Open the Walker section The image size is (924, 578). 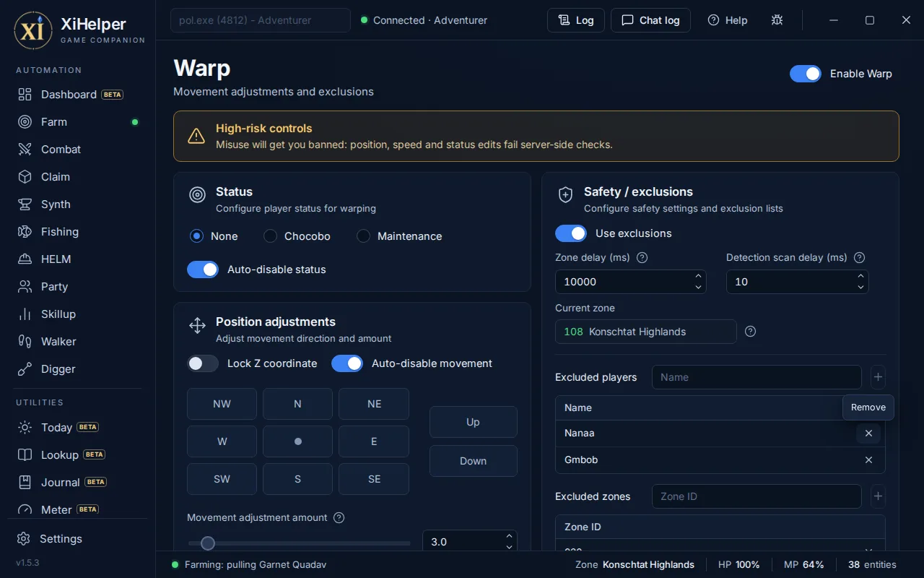[x=78, y=342]
